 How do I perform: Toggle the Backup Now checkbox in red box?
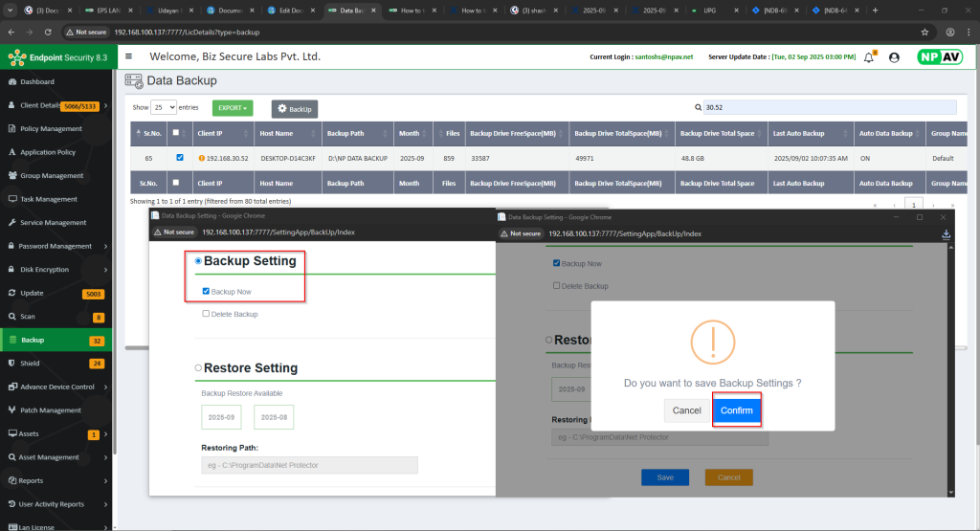click(206, 292)
